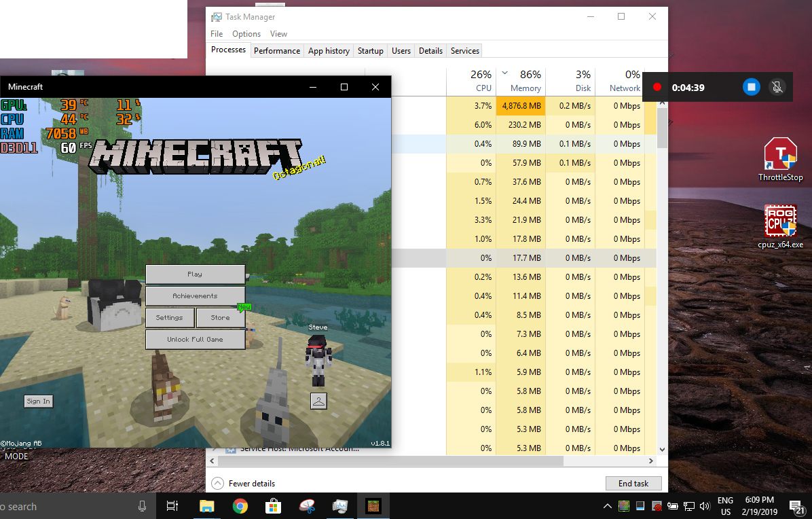Toggle microphone in recording bar
The image size is (812, 519).
click(777, 87)
